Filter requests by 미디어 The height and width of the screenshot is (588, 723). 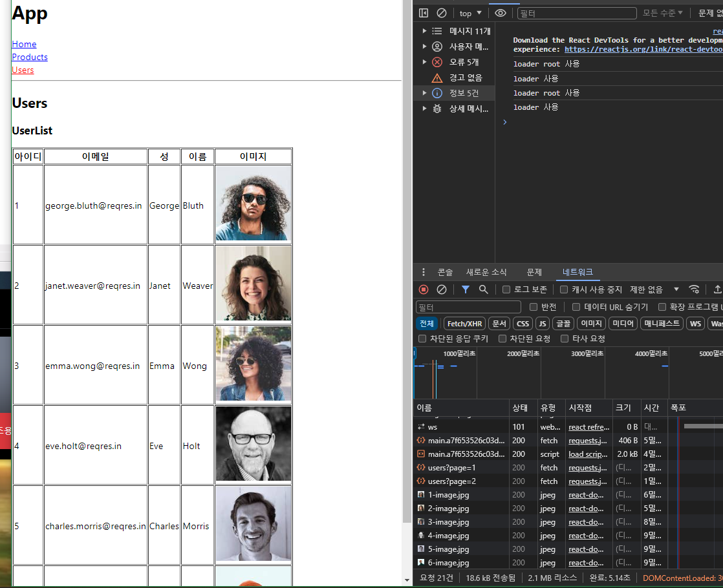(x=623, y=324)
